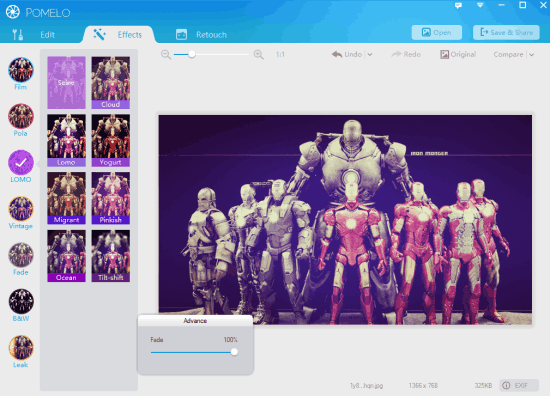Toggle the checked LOMO category off
Screen dimensions: 550x396
point(21,162)
